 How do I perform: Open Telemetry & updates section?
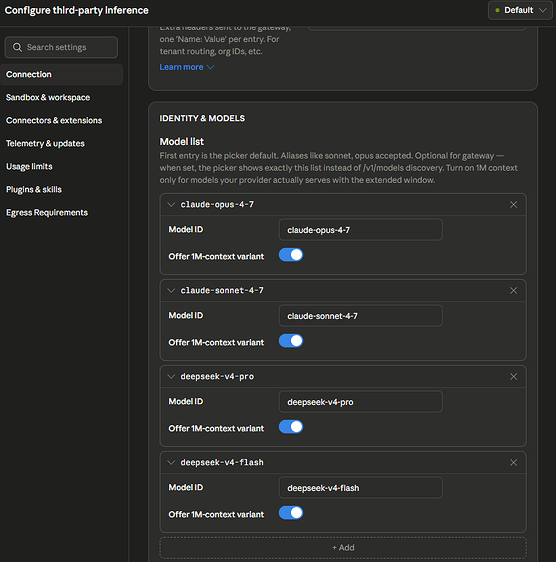tap(45, 143)
